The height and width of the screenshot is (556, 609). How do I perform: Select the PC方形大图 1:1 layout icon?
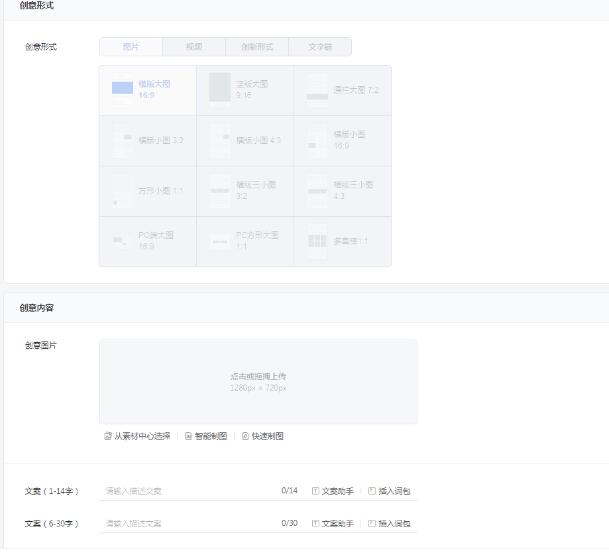click(x=220, y=241)
